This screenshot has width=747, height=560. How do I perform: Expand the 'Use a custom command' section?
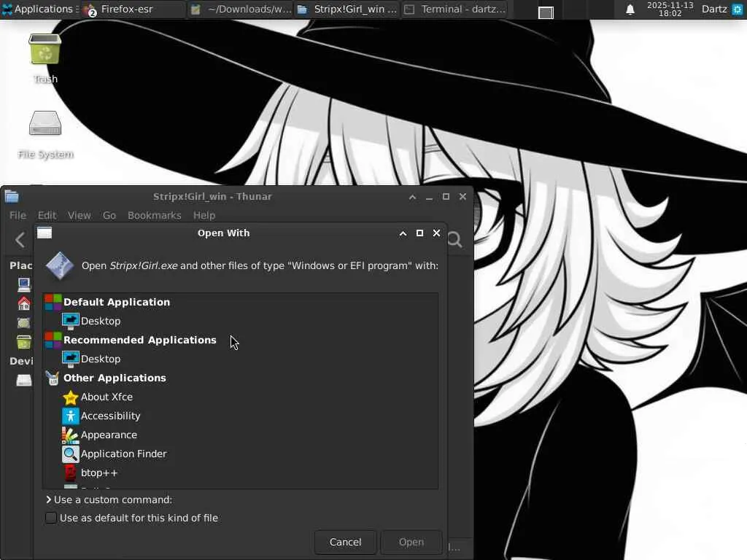pyautogui.click(x=109, y=499)
